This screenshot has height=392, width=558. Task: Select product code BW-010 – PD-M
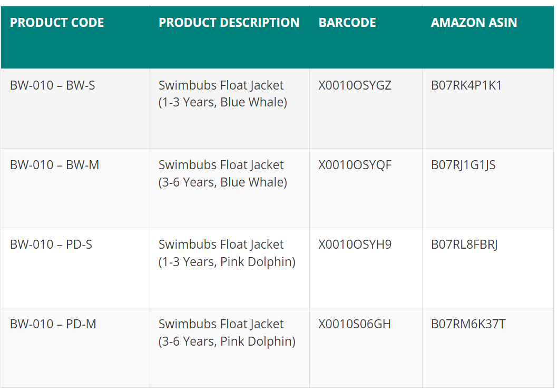[x=53, y=324]
